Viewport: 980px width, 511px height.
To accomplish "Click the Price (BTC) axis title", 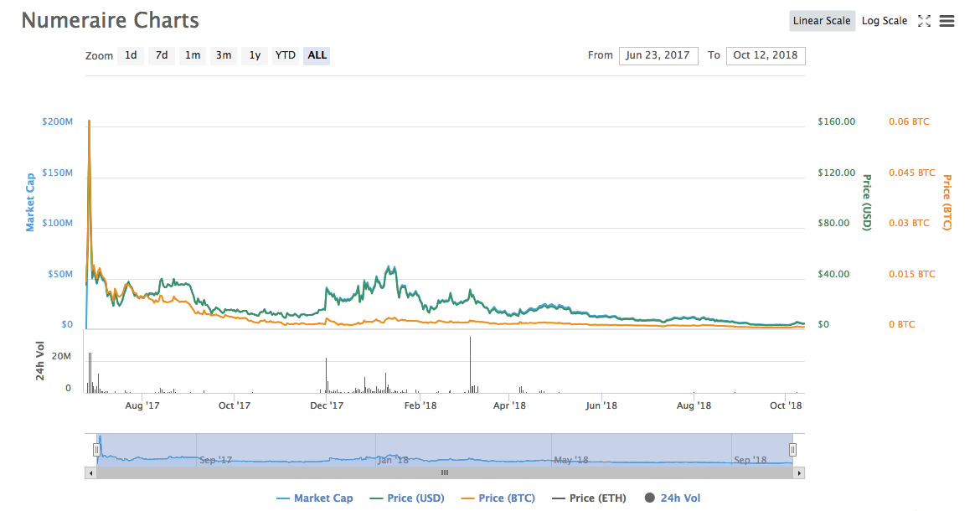I will [x=946, y=203].
